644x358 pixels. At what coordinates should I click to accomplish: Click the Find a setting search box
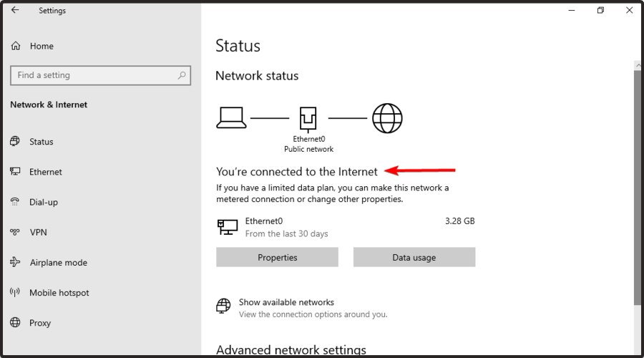pyautogui.click(x=93, y=75)
